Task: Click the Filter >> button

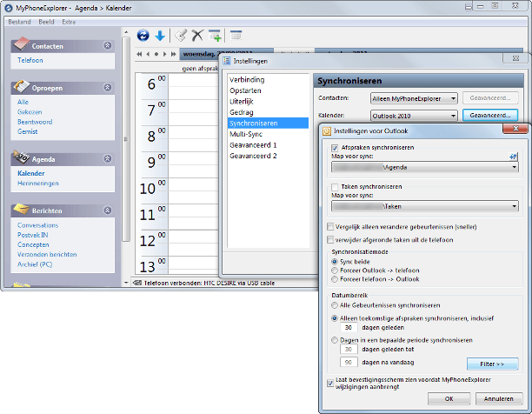Action: pos(492,364)
